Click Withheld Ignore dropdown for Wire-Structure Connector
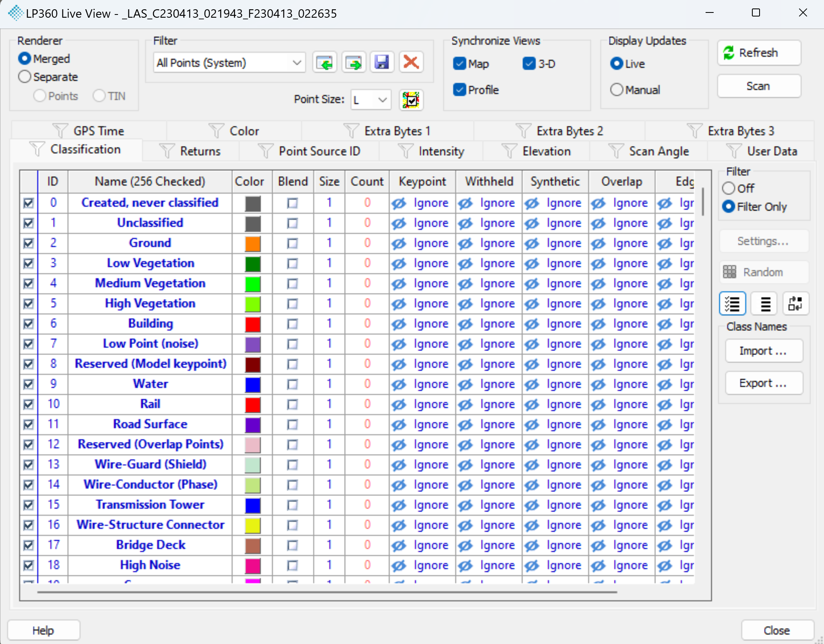Viewport: 824px width, 644px height. pyautogui.click(x=489, y=525)
